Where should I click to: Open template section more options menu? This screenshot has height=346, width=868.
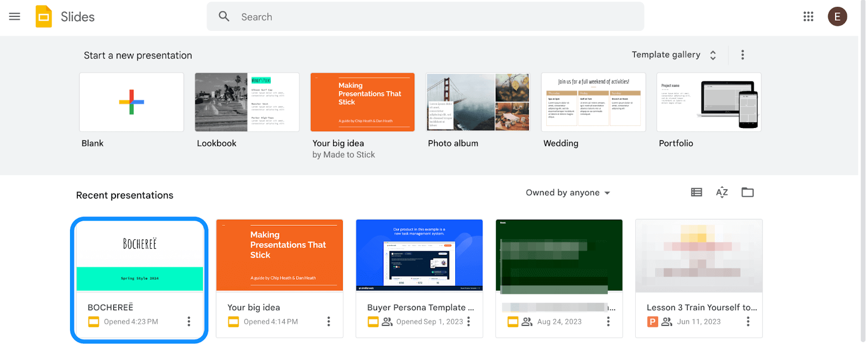pos(743,55)
